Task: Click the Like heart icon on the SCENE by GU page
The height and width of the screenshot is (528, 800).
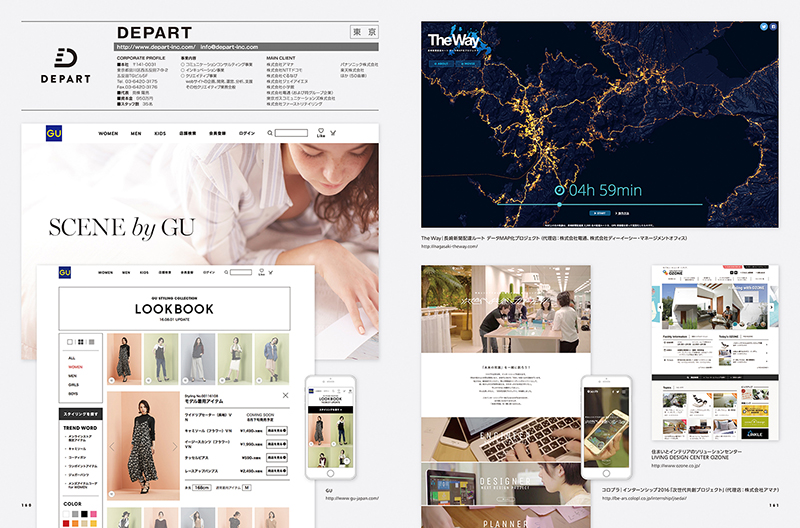Action: pos(321,131)
